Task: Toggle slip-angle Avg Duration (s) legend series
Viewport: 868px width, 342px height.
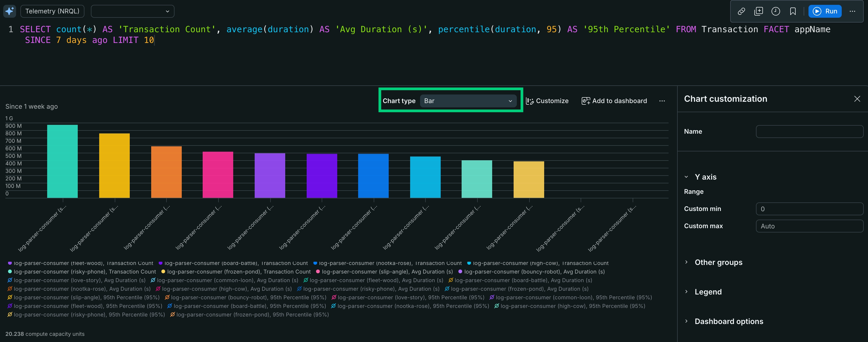Action: [x=384, y=272]
